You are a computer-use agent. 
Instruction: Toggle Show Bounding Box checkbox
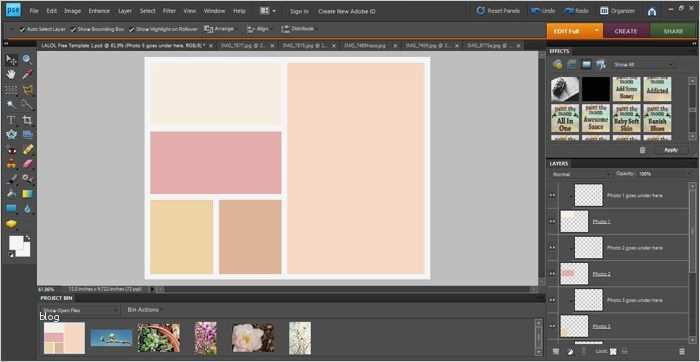point(73,29)
